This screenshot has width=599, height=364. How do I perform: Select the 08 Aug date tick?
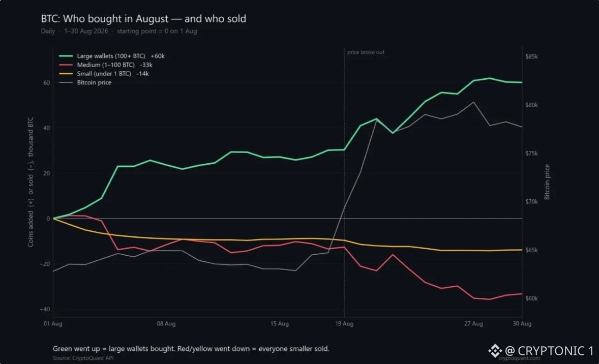click(166, 323)
